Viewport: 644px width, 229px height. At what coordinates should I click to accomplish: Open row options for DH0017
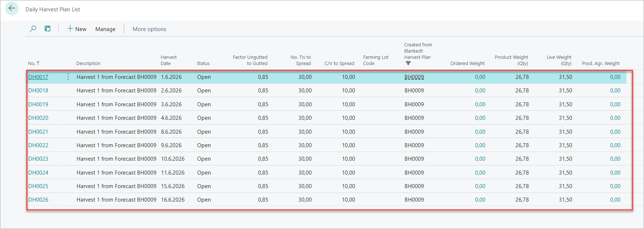tap(68, 77)
